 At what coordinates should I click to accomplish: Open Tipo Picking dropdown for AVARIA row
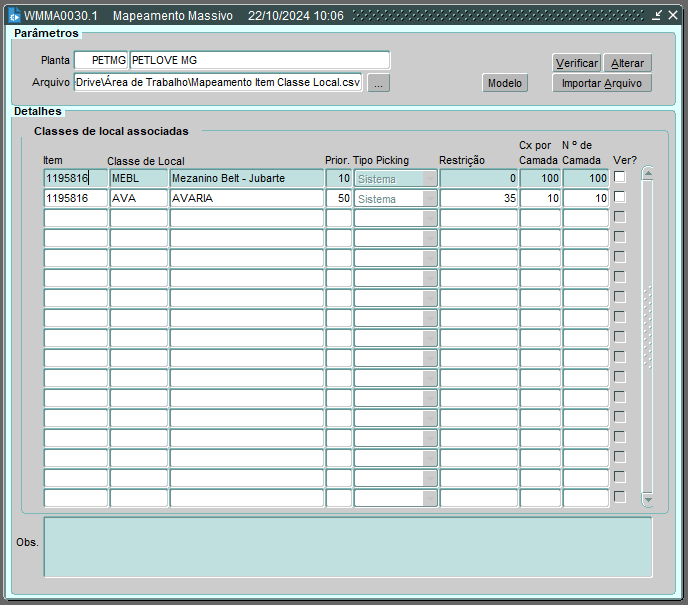pyautogui.click(x=430, y=198)
